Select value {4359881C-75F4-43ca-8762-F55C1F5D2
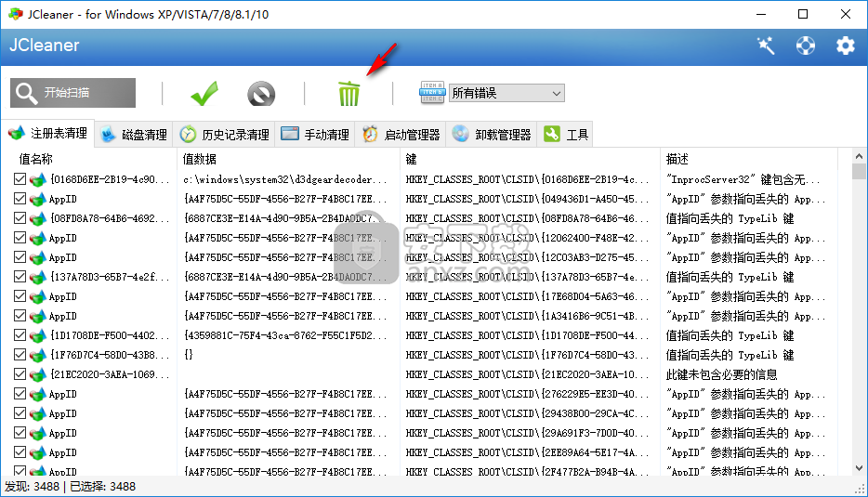868x497 pixels. pyautogui.click(x=285, y=336)
